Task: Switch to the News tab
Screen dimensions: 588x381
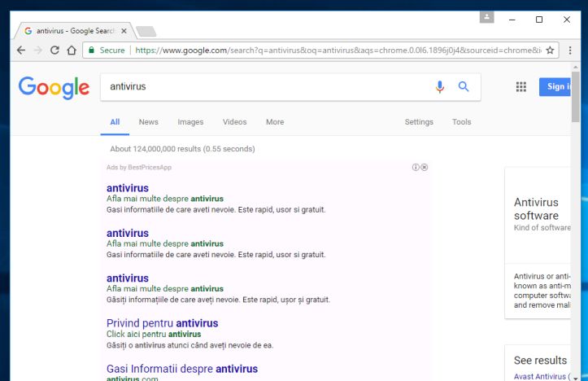Action: [x=149, y=122]
